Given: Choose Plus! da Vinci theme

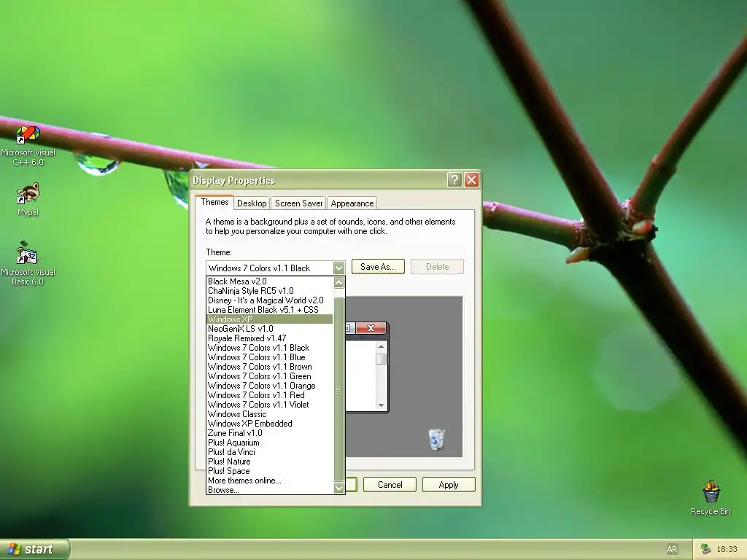Looking at the screenshot, I should tap(270, 452).
